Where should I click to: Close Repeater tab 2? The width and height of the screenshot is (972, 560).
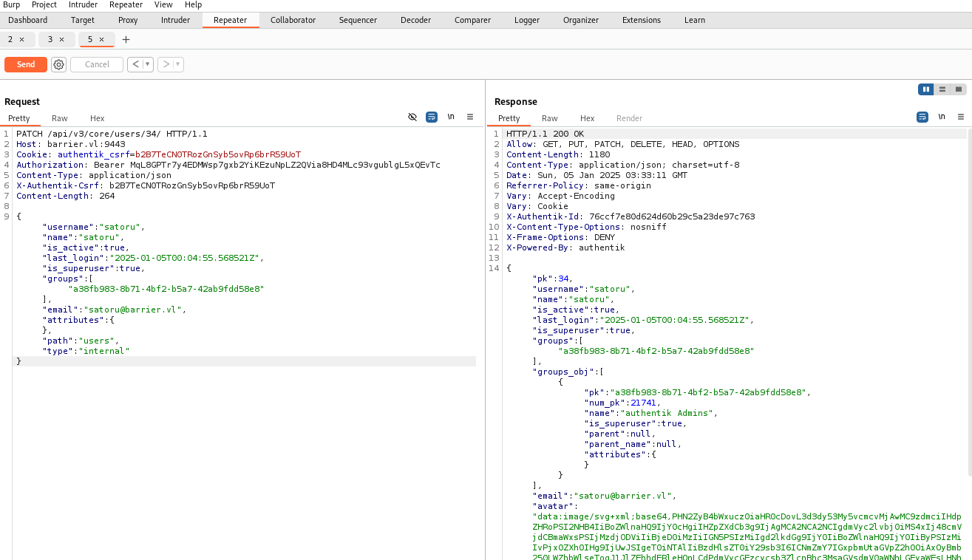(x=21, y=39)
